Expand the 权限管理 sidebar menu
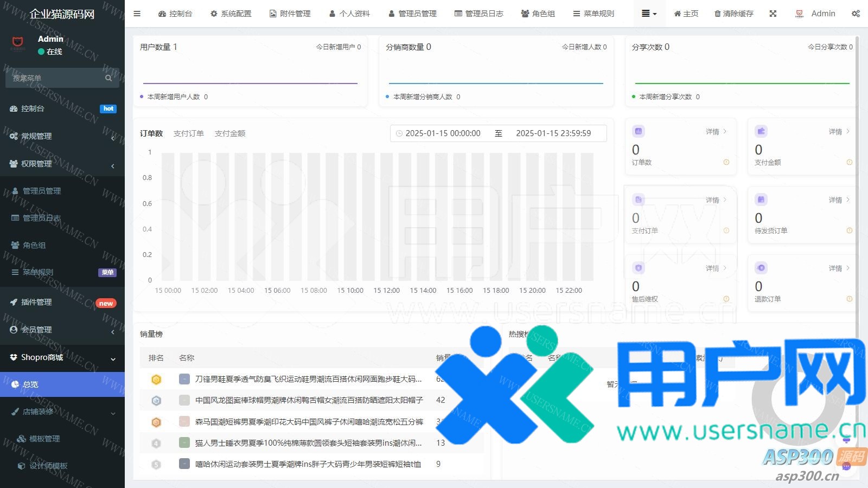The height and width of the screenshot is (488, 868). (x=62, y=164)
